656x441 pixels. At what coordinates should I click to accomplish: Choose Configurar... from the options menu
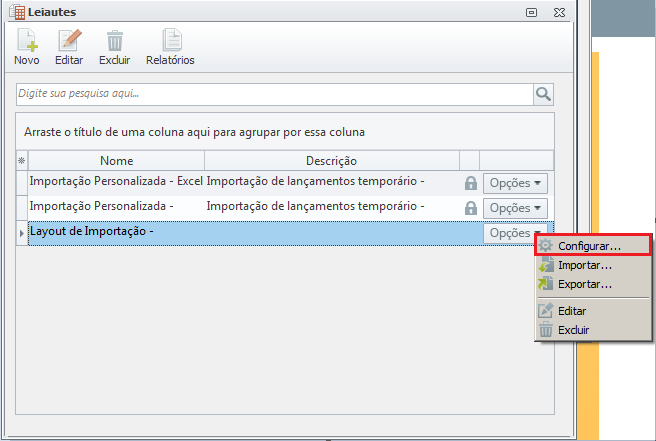593,246
